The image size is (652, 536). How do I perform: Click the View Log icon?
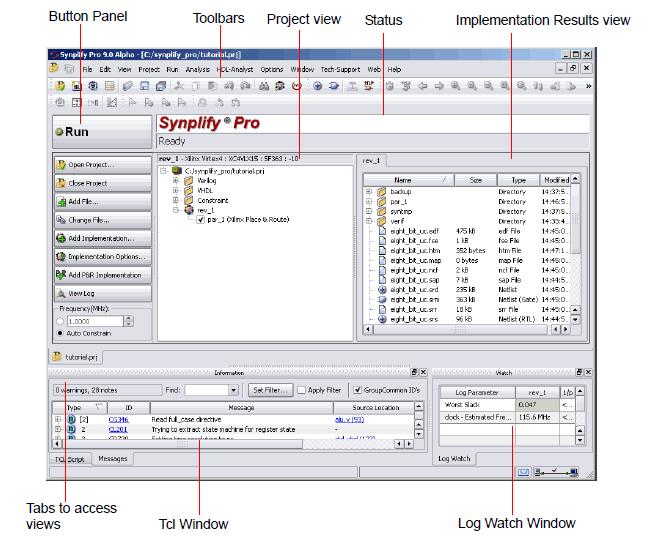click(x=60, y=293)
